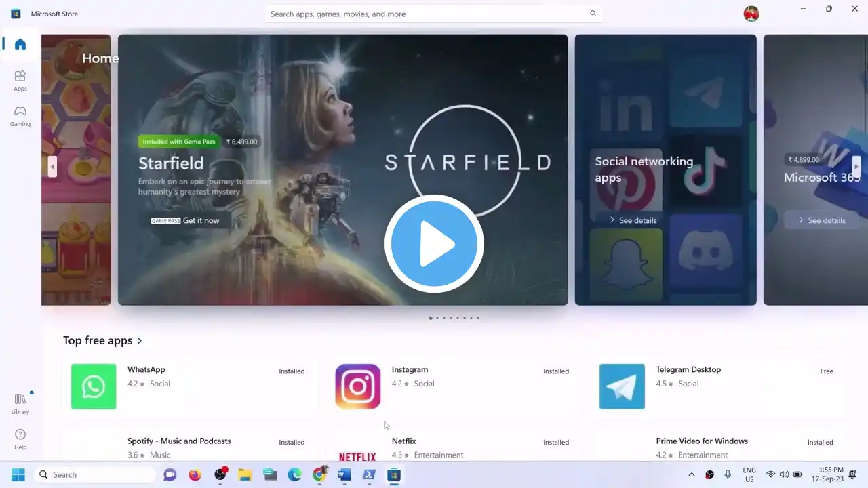Expand Top free apps with its chevron
The height and width of the screenshot is (488, 868).
pyautogui.click(x=140, y=341)
